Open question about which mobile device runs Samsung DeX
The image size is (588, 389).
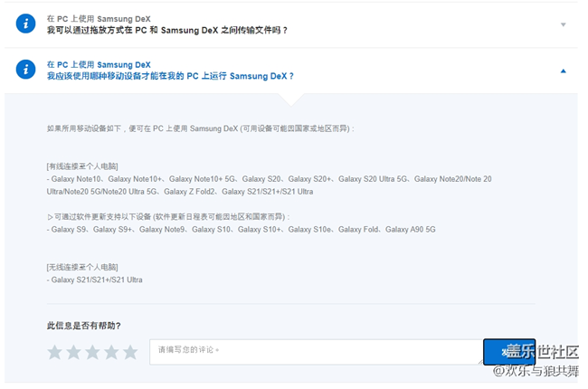click(x=170, y=76)
